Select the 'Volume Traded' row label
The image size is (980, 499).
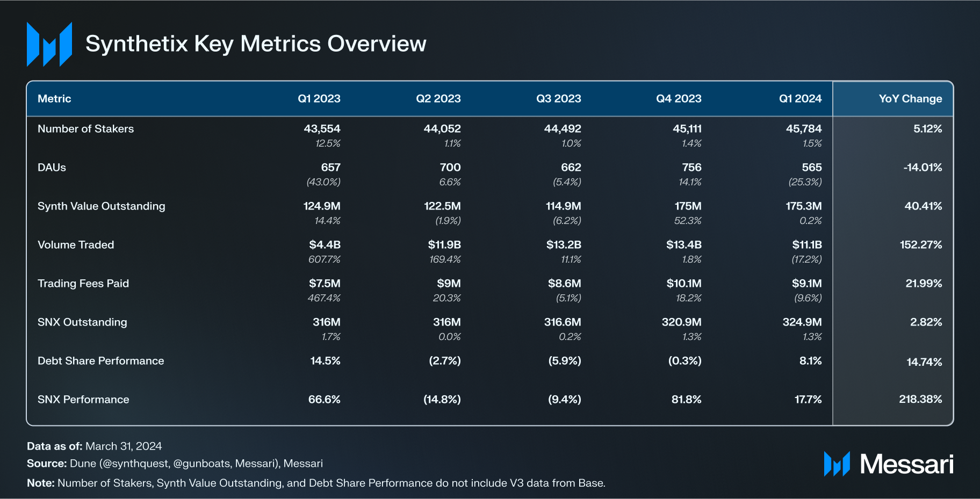click(76, 245)
